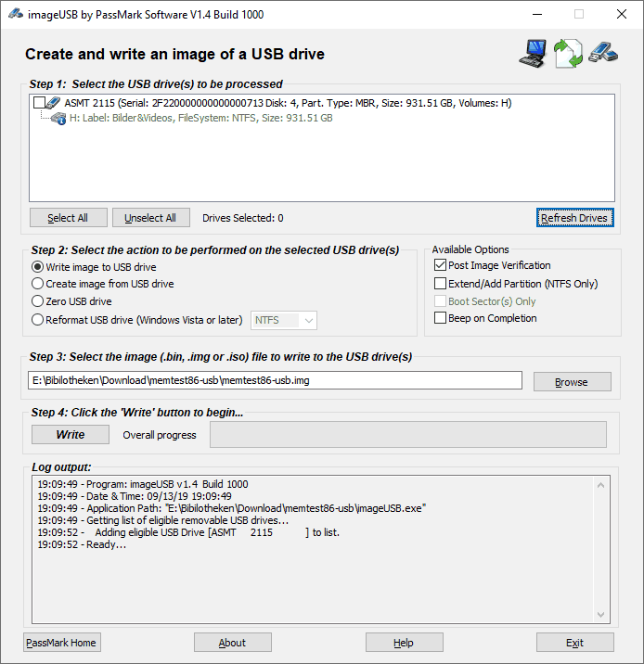Click the 'Drives Selected: 0' label

(243, 218)
